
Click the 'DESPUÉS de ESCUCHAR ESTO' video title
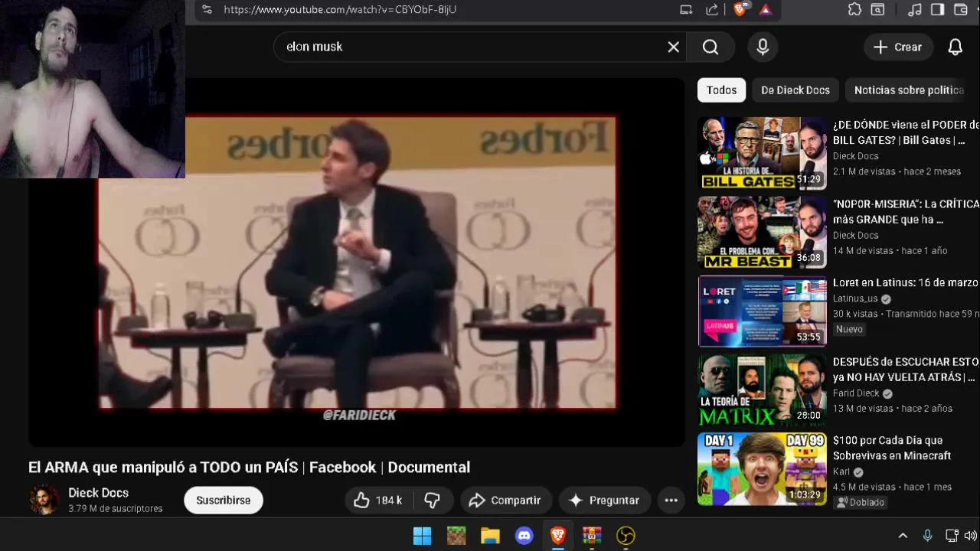(x=906, y=370)
